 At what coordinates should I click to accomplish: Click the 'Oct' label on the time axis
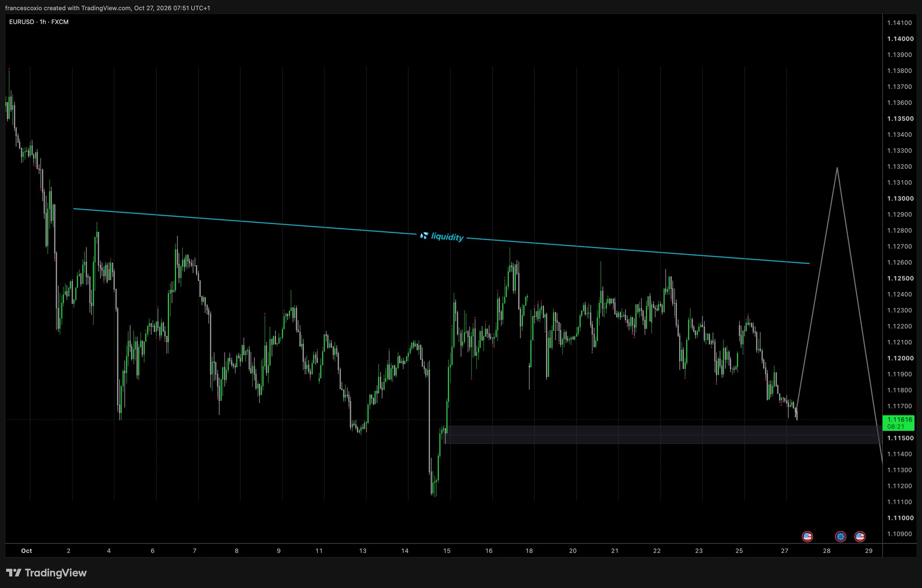27,551
